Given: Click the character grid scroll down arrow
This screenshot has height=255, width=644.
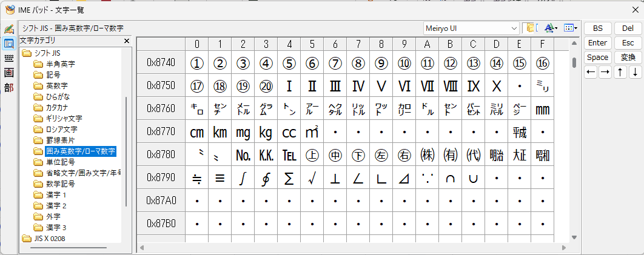Looking at the screenshot, I should (x=574, y=237).
